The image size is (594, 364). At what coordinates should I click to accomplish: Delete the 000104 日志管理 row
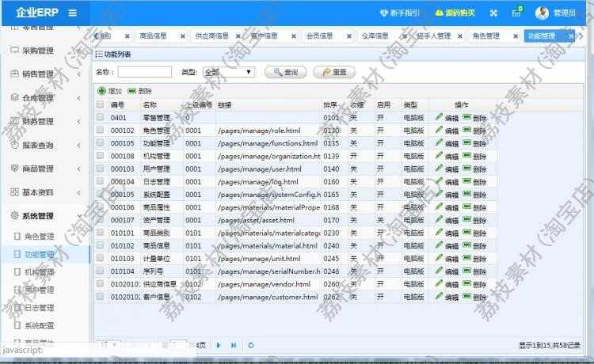click(x=474, y=182)
